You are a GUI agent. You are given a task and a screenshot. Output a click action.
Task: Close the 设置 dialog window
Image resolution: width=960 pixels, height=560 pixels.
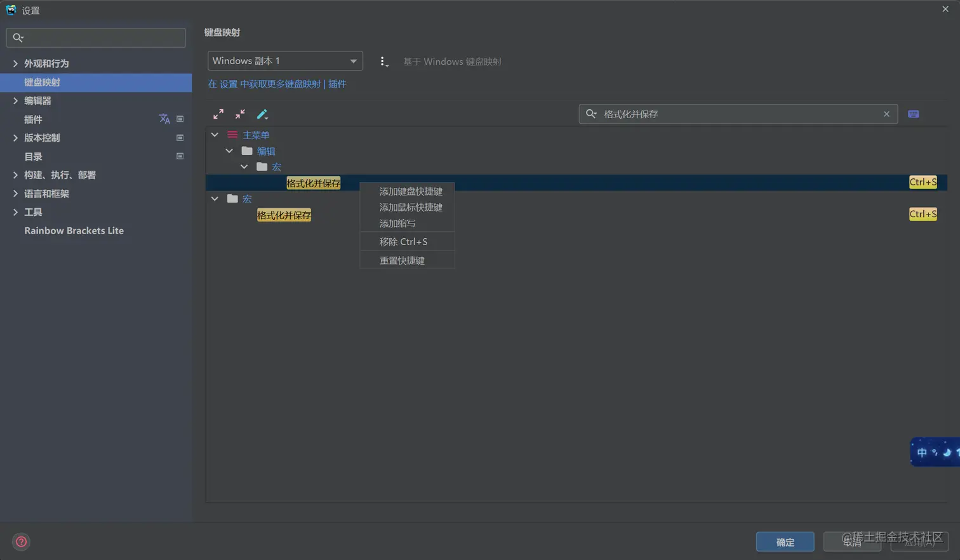point(945,10)
